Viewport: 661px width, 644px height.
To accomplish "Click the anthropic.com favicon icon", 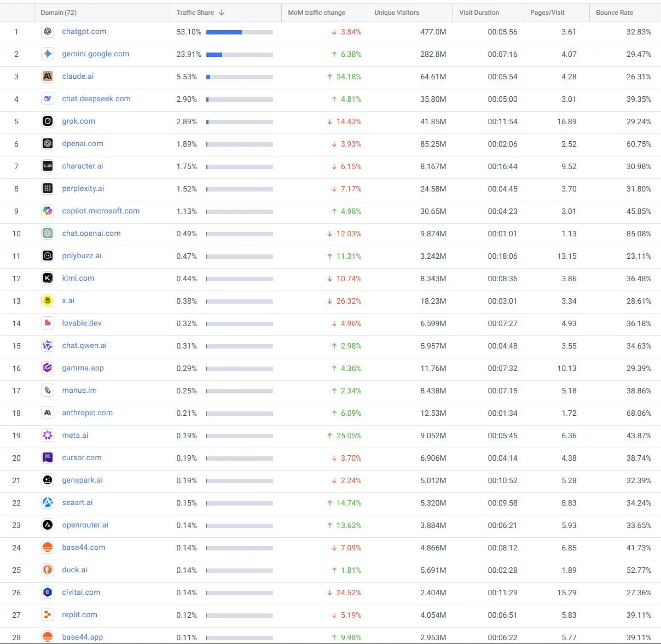I will (x=48, y=413).
